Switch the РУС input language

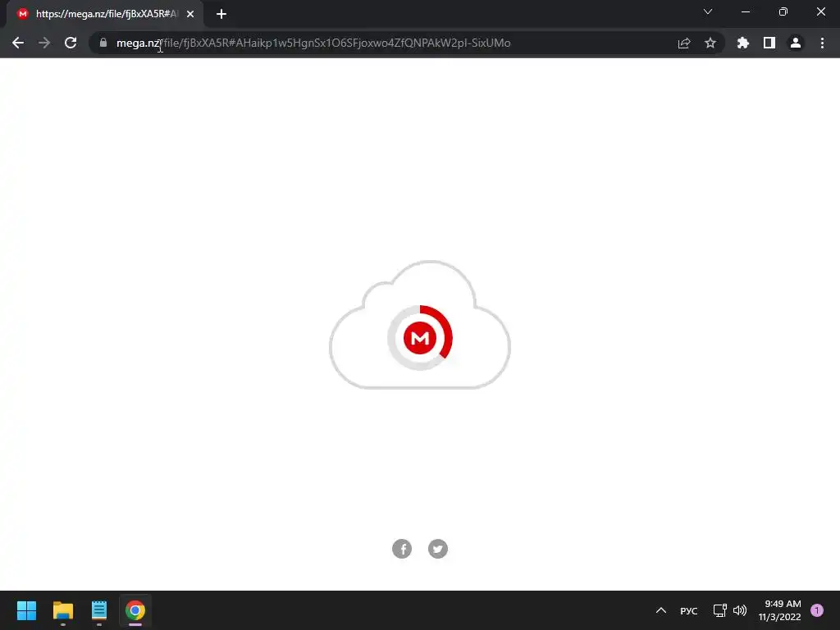[689, 610]
